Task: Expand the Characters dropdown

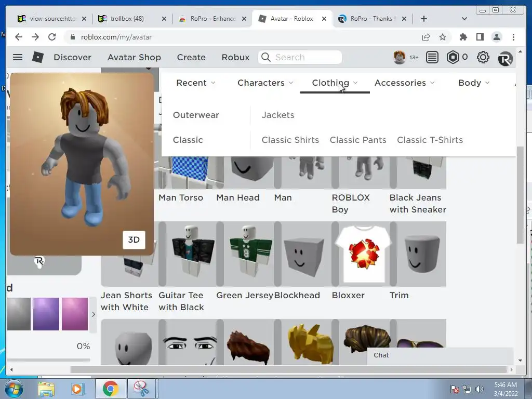Action: pos(265,83)
